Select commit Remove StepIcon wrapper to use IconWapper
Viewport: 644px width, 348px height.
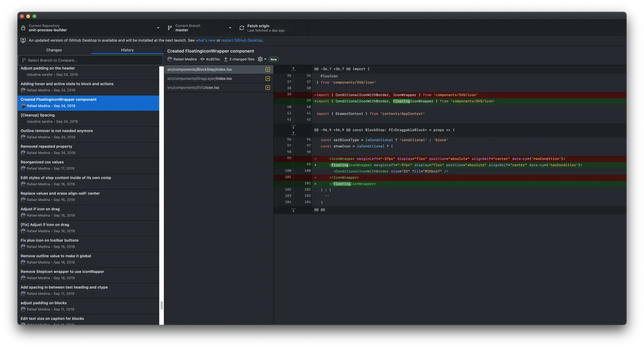point(89,275)
